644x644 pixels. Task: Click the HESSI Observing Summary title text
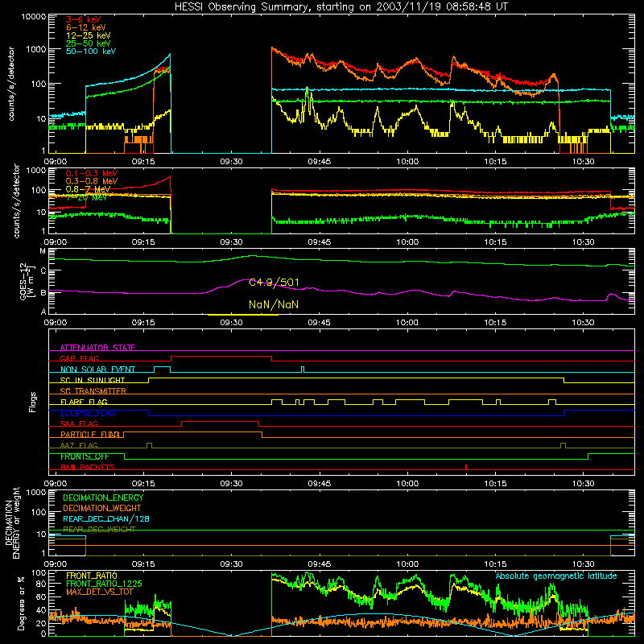(341, 7)
